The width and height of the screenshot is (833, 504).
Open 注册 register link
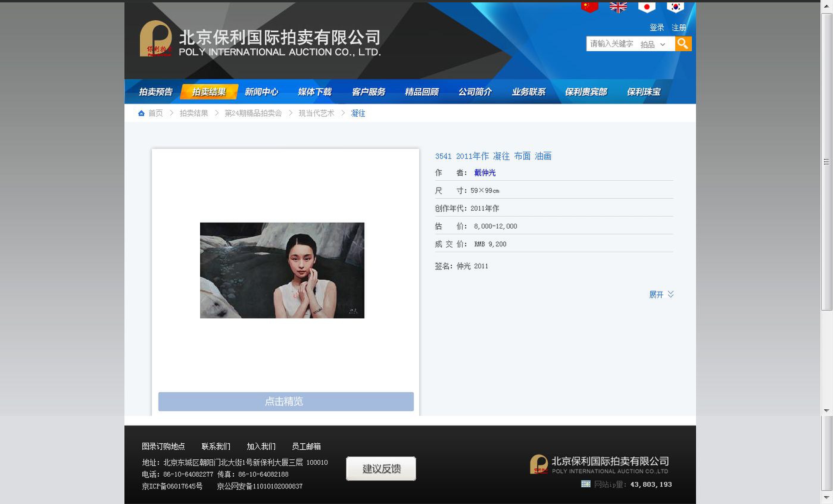pyautogui.click(x=678, y=28)
